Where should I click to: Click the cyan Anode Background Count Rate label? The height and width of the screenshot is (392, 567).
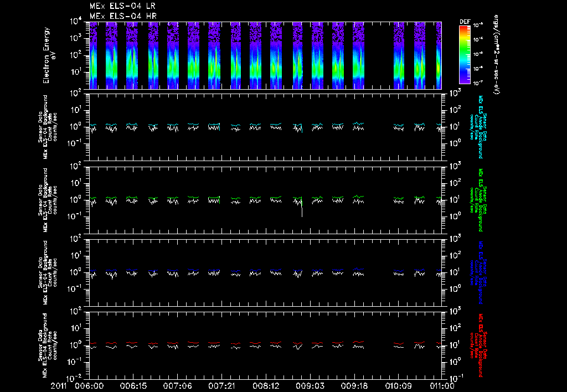pos(478,127)
